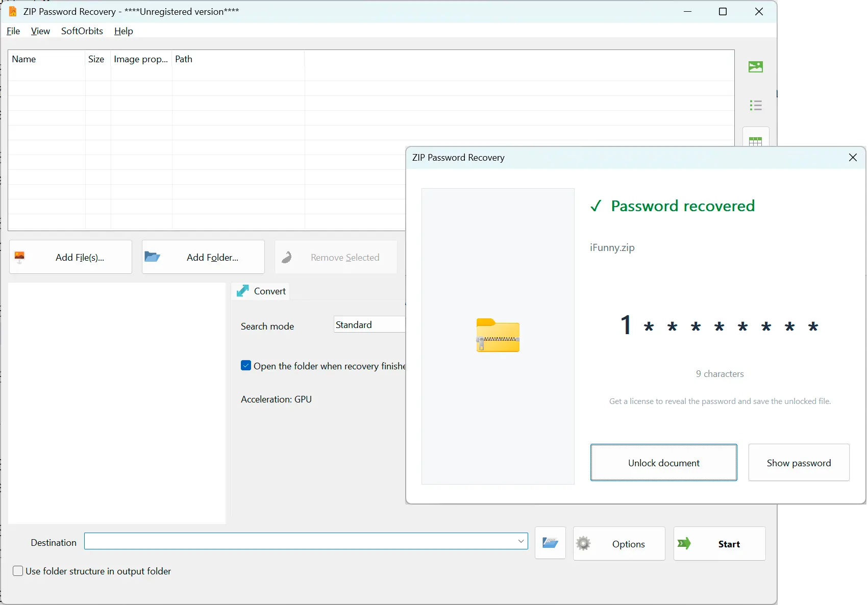The height and width of the screenshot is (605, 868).
Task: Sort by the Name column header
Action: [46, 59]
